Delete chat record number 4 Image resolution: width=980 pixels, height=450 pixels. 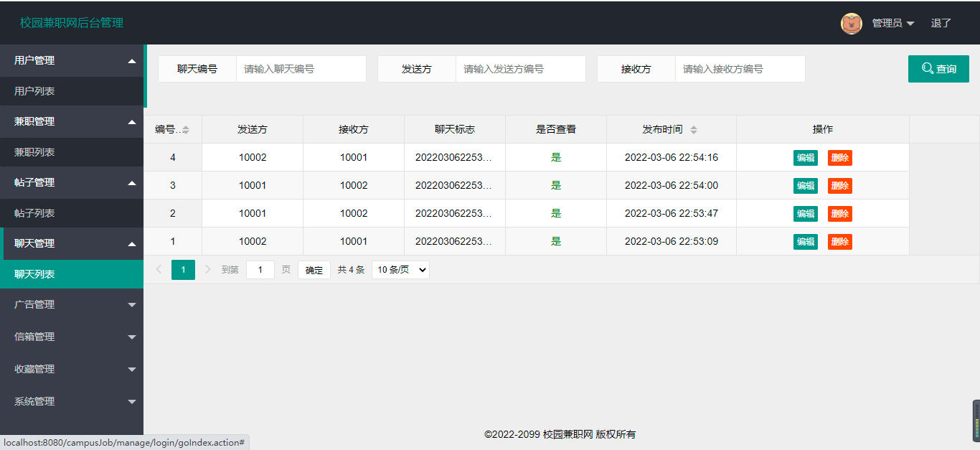coord(840,158)
